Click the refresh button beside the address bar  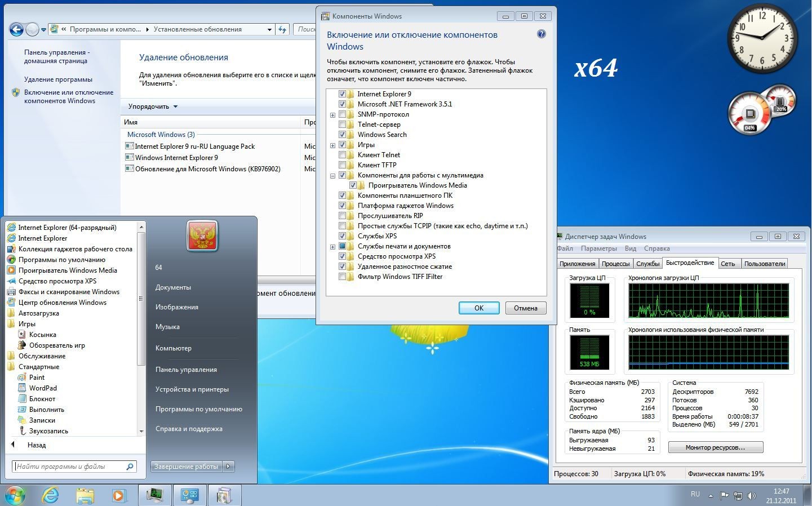tap(282, 29)
